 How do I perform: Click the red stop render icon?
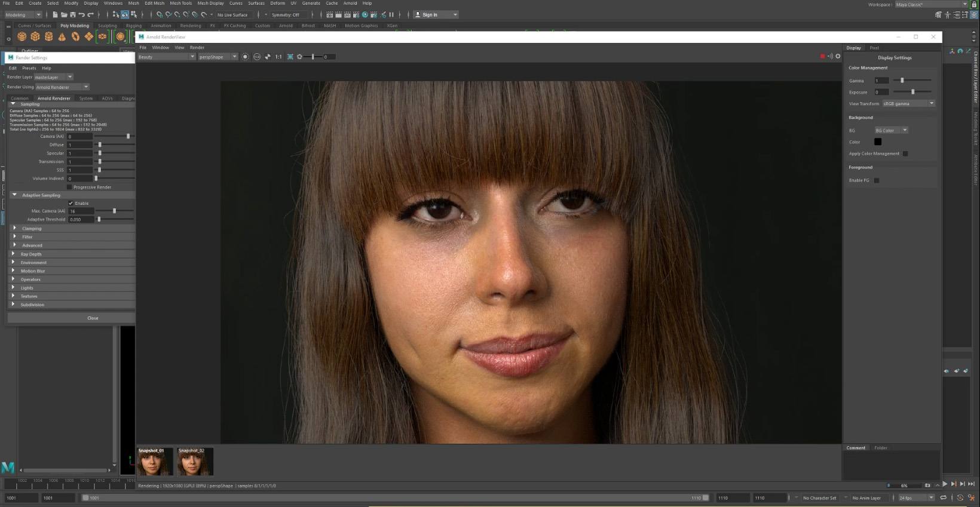pos(822,56)
